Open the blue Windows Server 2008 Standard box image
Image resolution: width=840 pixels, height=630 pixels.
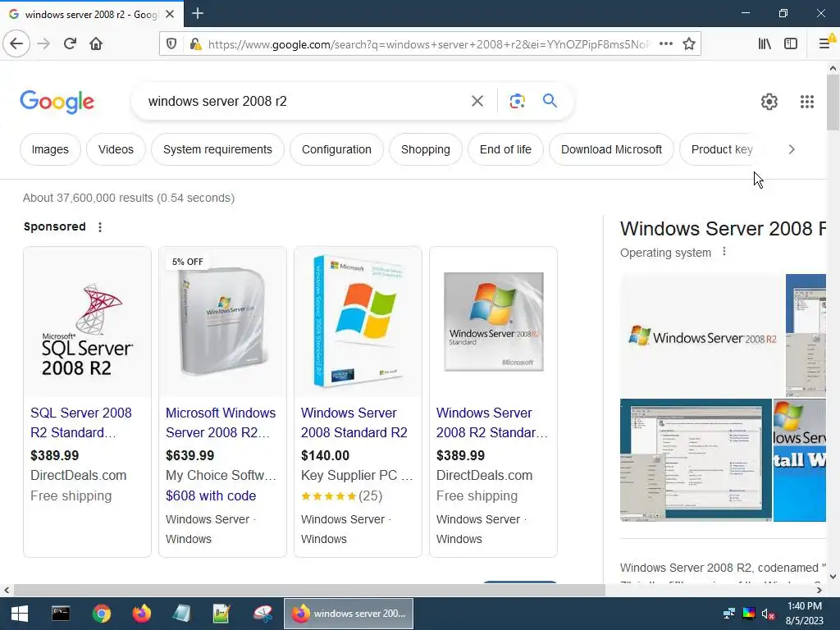pos(358,322)
